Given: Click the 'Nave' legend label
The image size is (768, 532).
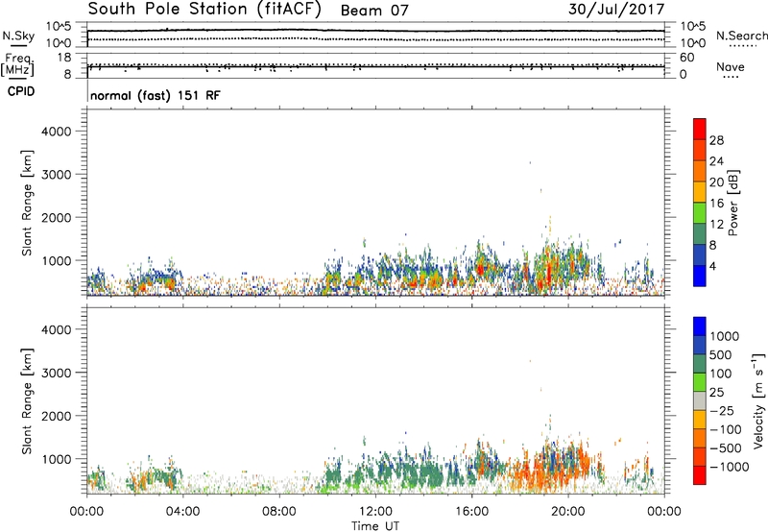Looking at the screenshot, I should click(731, 67).
